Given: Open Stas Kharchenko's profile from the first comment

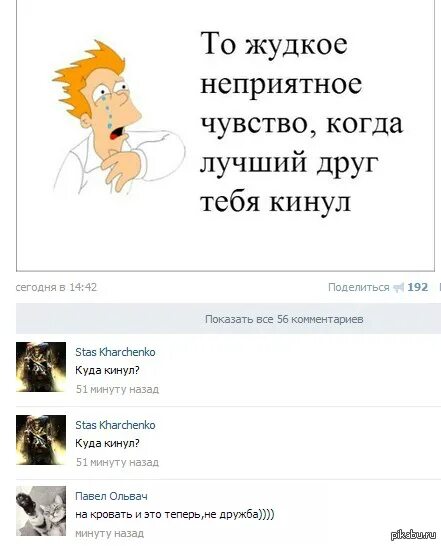Looking at the screenshot, I should 115,352.
